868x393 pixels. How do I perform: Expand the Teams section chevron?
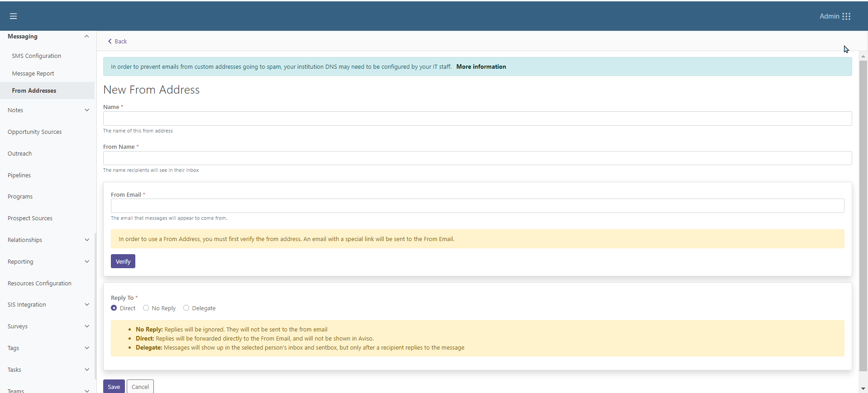click(87, 391)
